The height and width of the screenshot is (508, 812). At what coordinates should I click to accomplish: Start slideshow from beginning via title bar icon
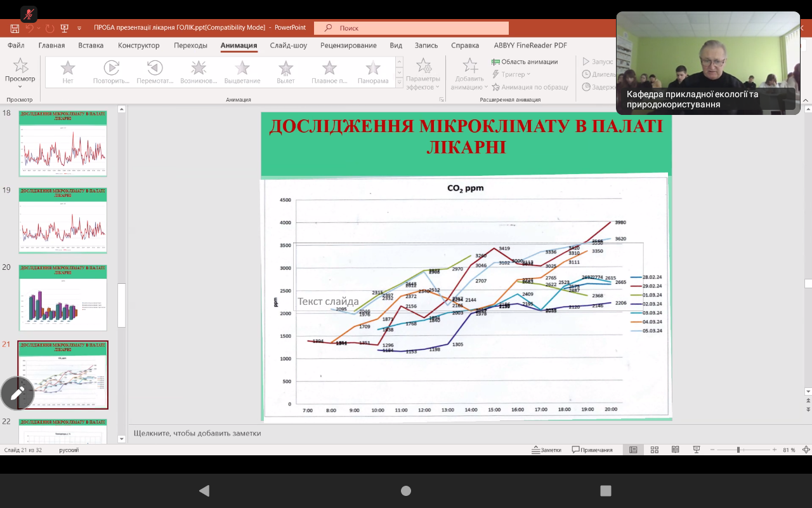64,28
